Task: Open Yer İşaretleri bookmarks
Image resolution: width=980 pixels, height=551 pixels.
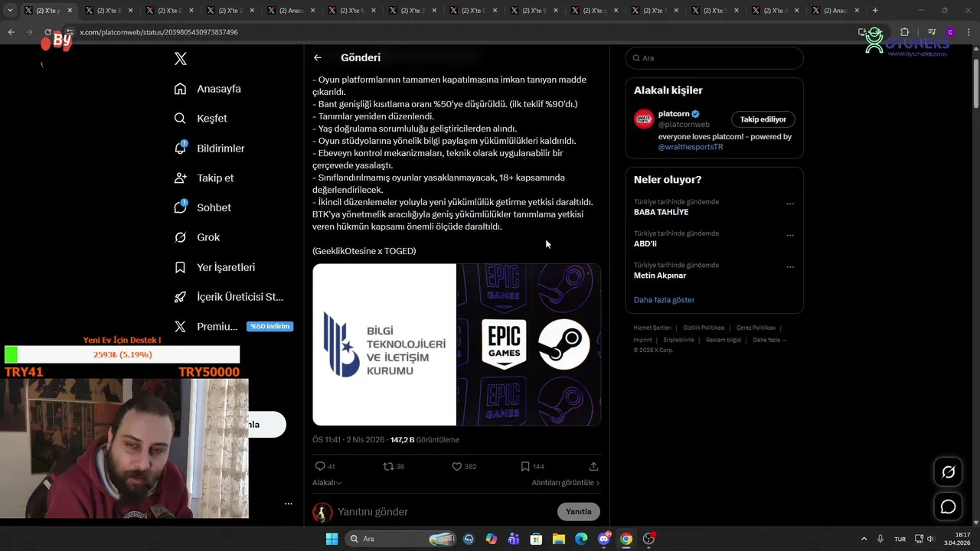Action: (214, 267)
